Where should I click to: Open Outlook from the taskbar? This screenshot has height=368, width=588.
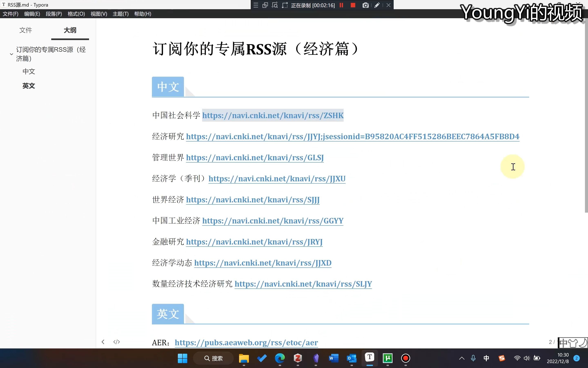point(352,358)
